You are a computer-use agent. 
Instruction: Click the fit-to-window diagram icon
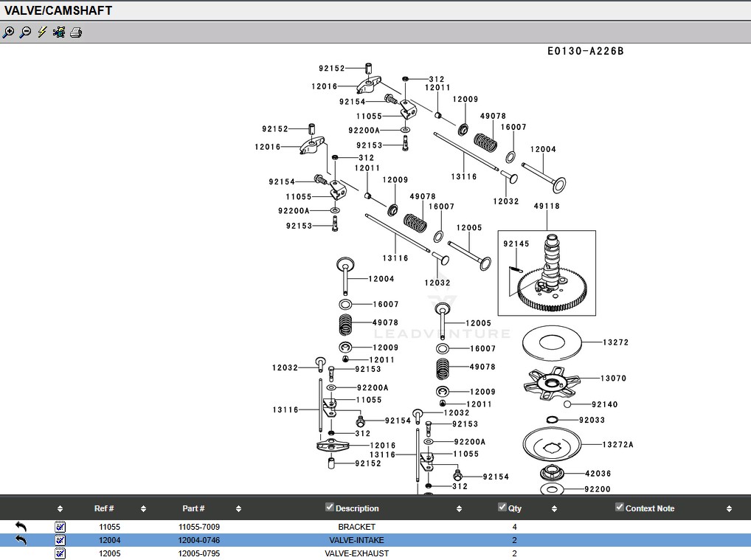click(59, 32)
